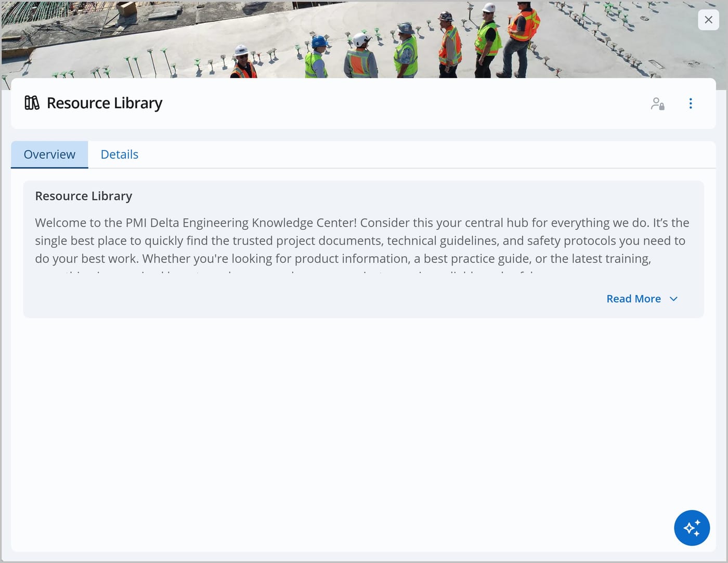
Task: Open the three-dot more options menu
Action: tap(691, 103)
